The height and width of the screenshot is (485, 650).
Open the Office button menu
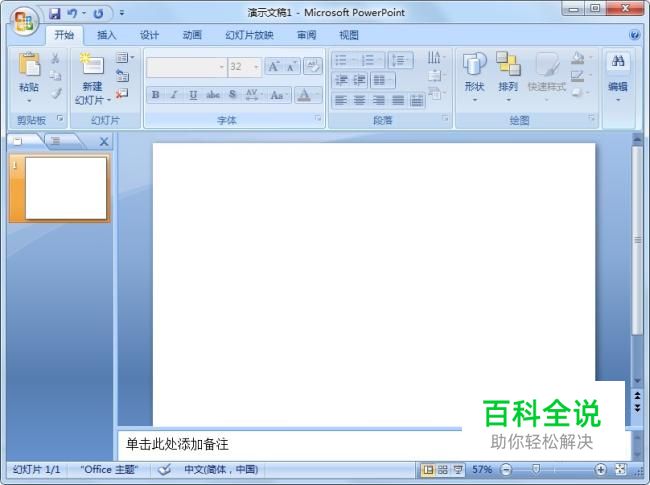point(24,21)
